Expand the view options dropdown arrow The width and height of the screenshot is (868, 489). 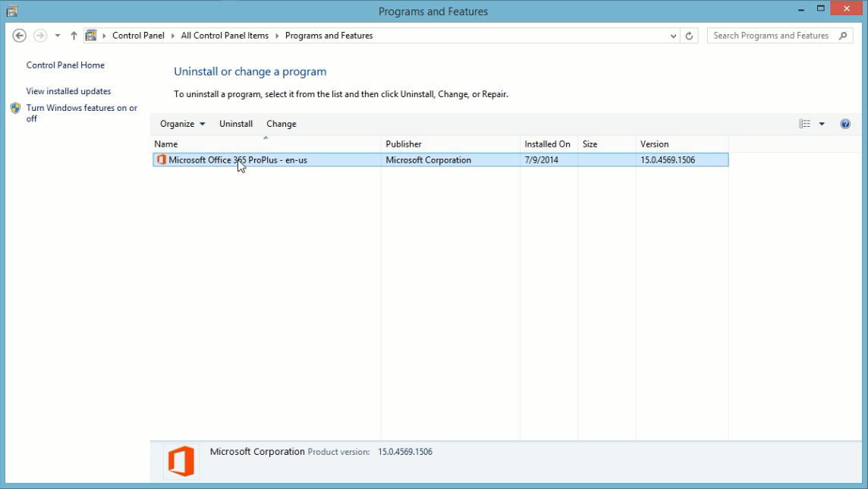[822, 124]
